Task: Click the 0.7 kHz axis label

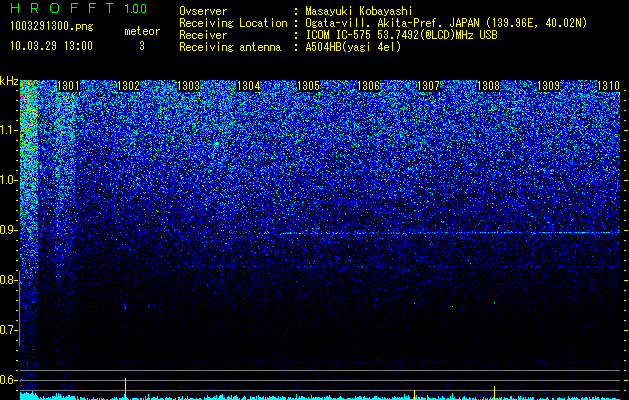Action: 9,330
